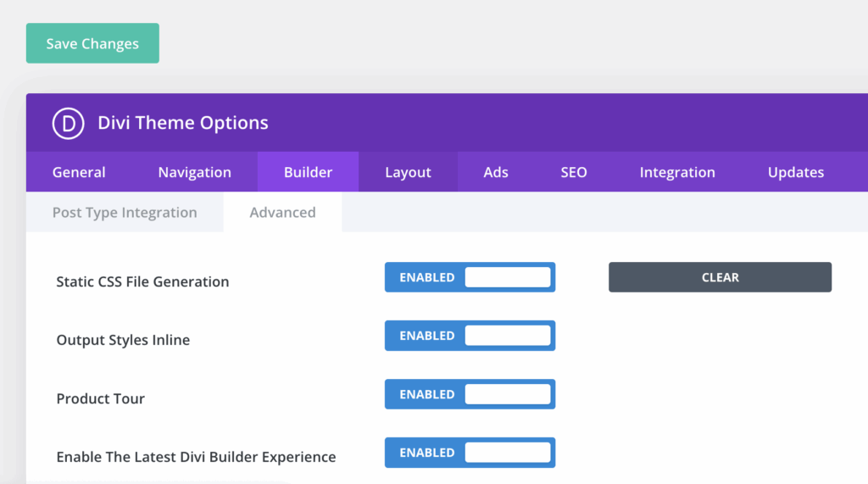Click the Static CSS File Generation label

tap(142, 281)
